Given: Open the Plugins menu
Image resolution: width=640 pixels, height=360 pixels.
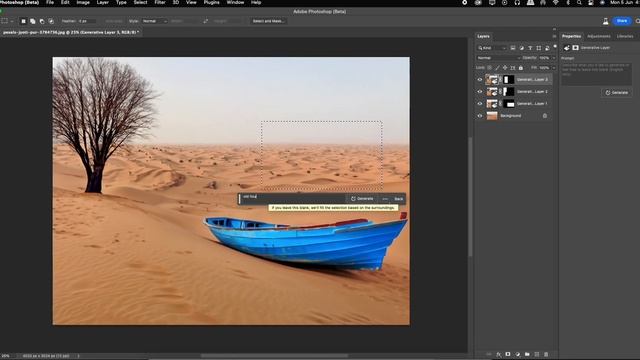Looking at the screenshot, I should click(211, 2).
